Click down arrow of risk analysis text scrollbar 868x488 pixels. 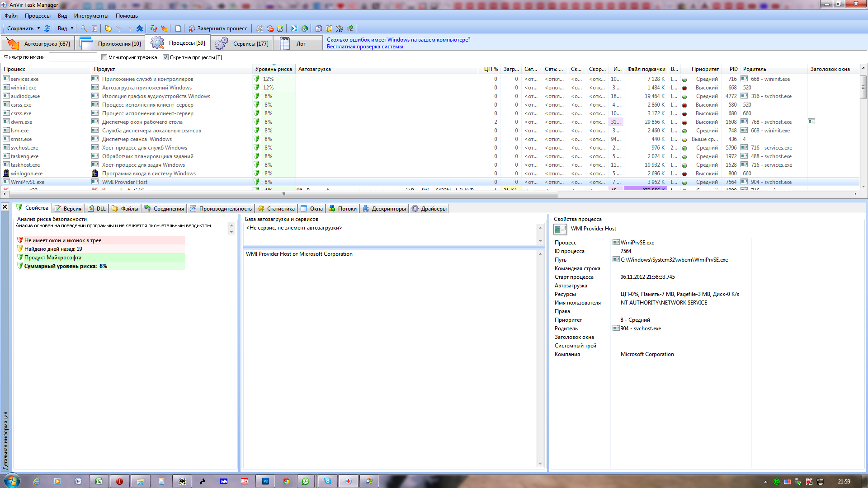[231, 232]
